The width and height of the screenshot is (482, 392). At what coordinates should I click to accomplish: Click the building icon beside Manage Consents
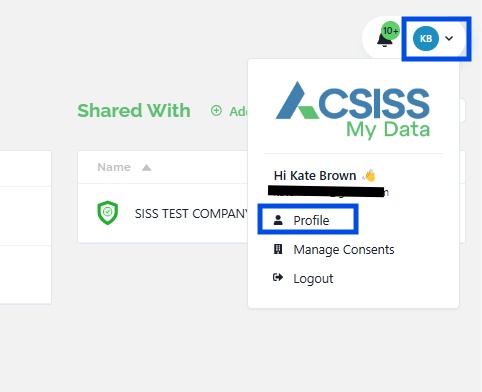[x=278, y=249]
